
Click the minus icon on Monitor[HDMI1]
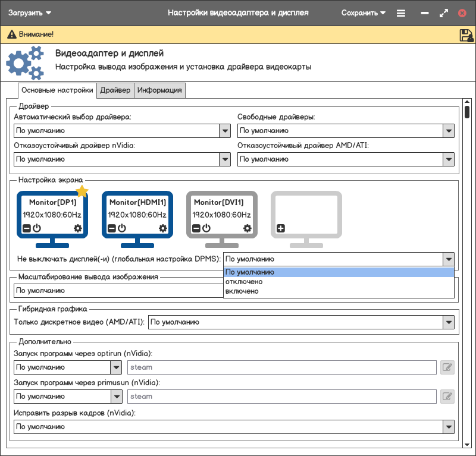point(112,228)
